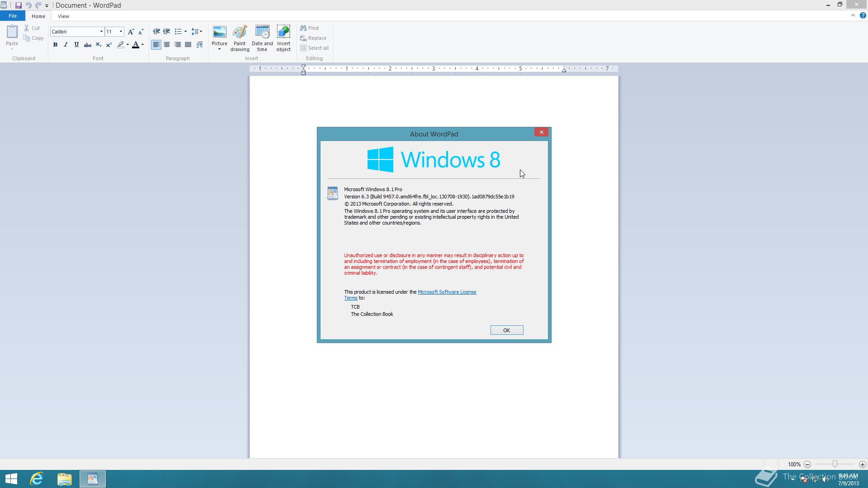
Task: Increase paragraph indent
Action: pyautogui.click(x=167, y=32)
